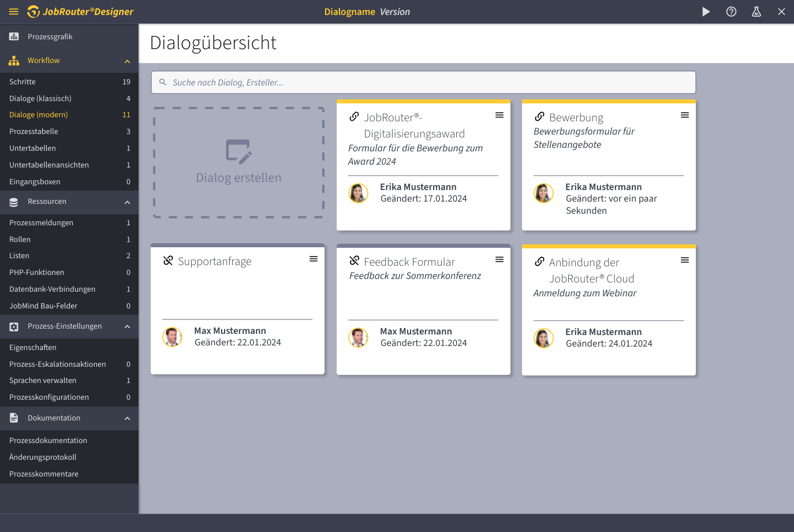Screen dimensions: 794x532
Task: Select Dialoge (klassisch) in sidebar
Action: click(x=40, y=98)
